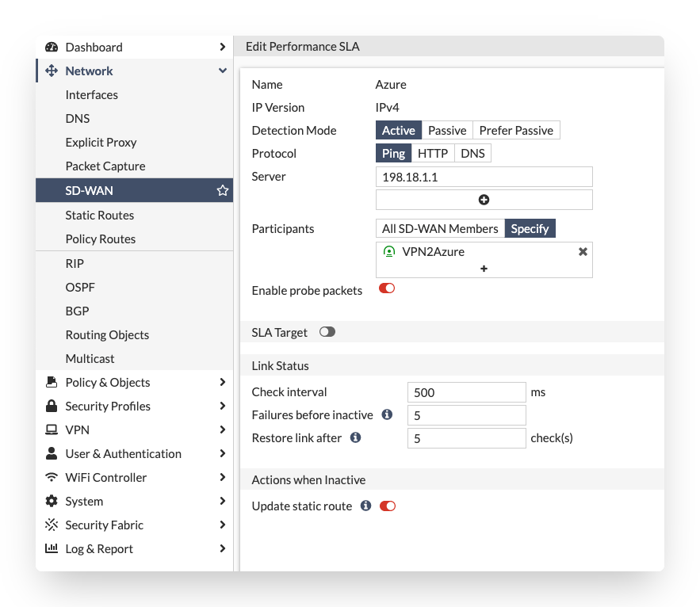Select HTTP as the protocol
This screenshot has height=607, width=700.
(x=433, y=154)
